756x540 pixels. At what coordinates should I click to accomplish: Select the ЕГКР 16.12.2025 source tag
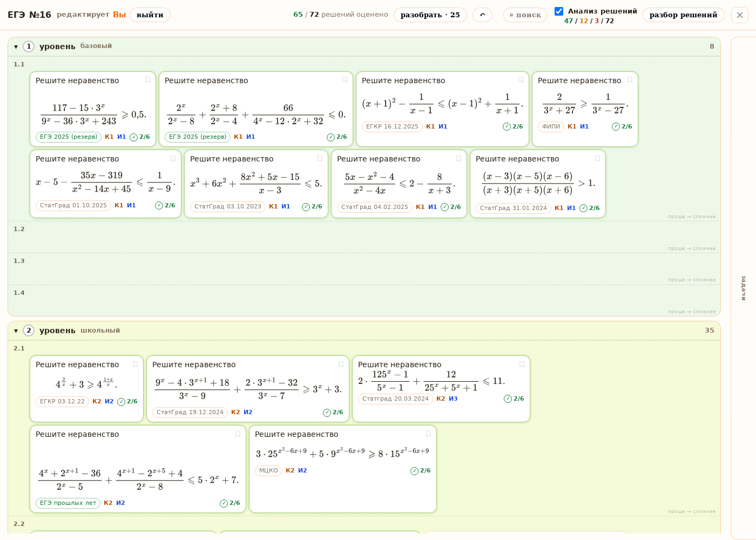[x=392, y=126]
